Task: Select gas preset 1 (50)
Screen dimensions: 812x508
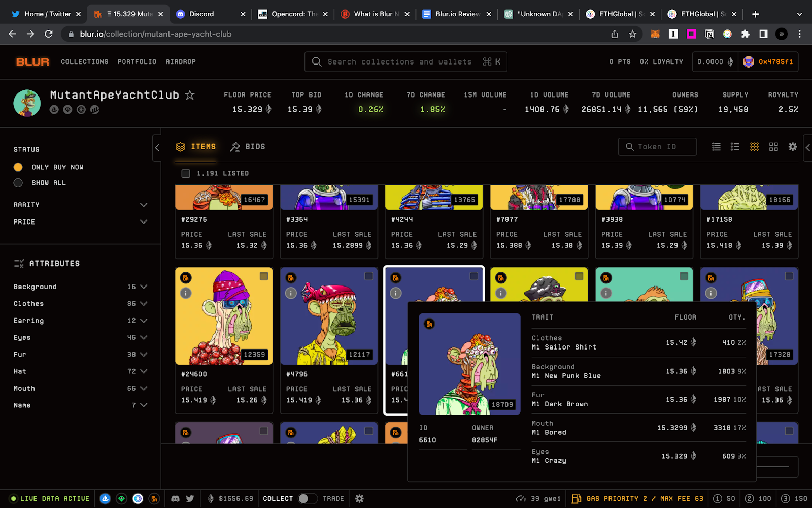Action: (724, 499)
